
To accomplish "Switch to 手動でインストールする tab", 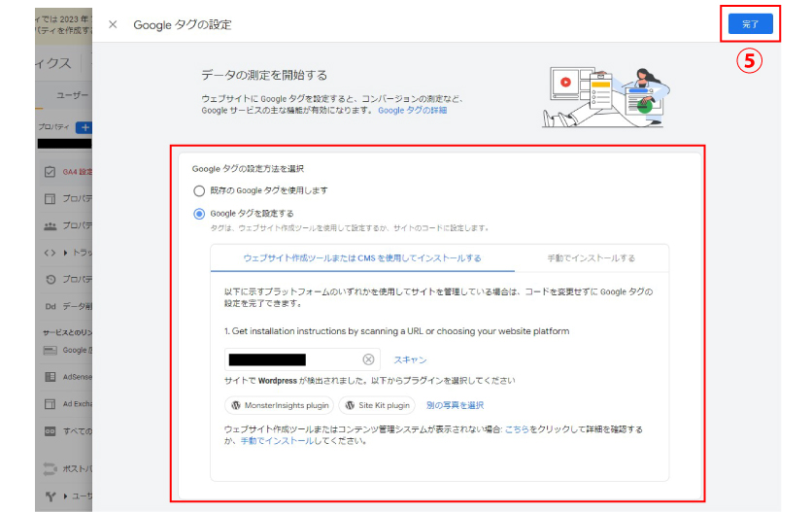I will point(591,258).
